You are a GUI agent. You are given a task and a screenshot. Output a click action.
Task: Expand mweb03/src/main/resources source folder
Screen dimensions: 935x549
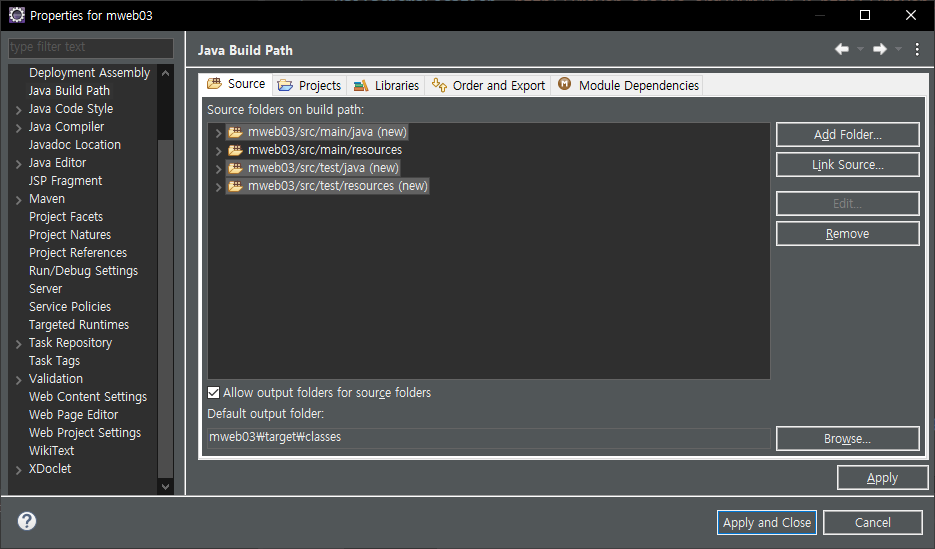(x=218, y=150)
